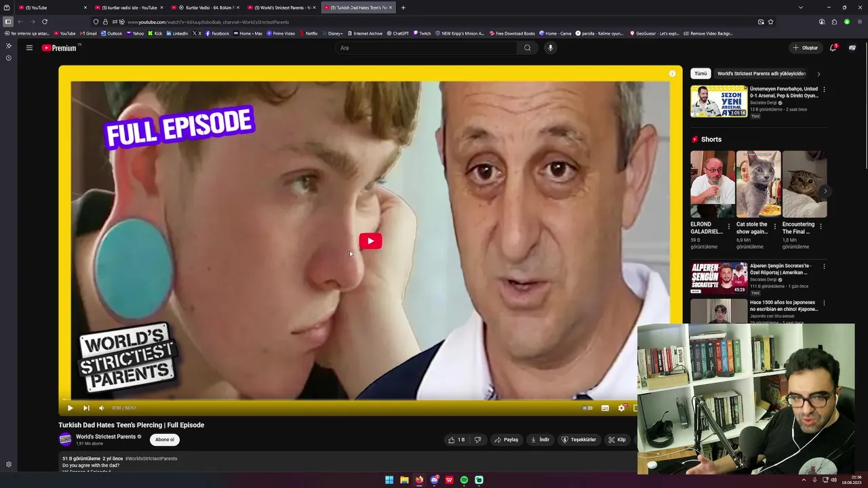
Task: Open Windows Start menu on taskbar
Action: pyautogui.click(x=389, y=480)
